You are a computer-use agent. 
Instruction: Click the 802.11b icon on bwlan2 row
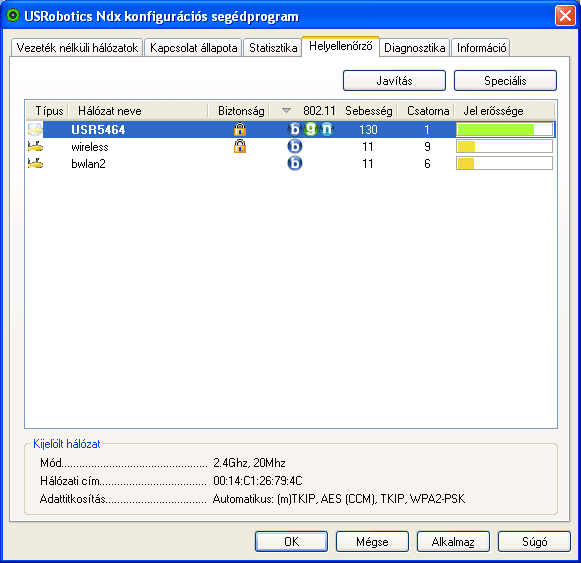295,163
